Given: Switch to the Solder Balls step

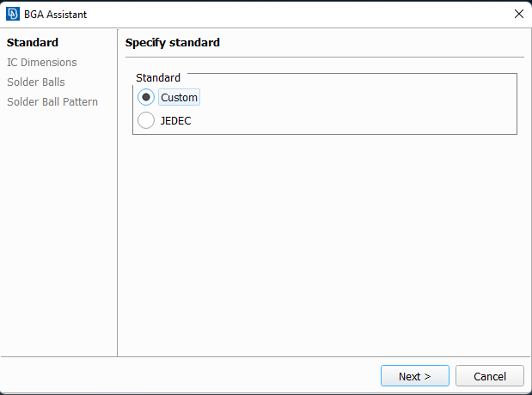Looking at the screenshot, I should [x=36, y=82].
